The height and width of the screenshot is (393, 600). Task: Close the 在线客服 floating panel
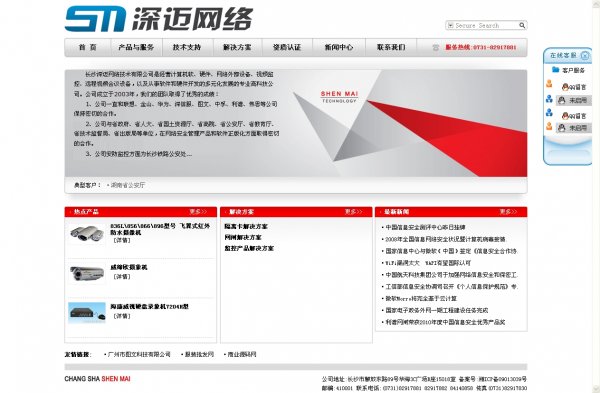point(585,55)
